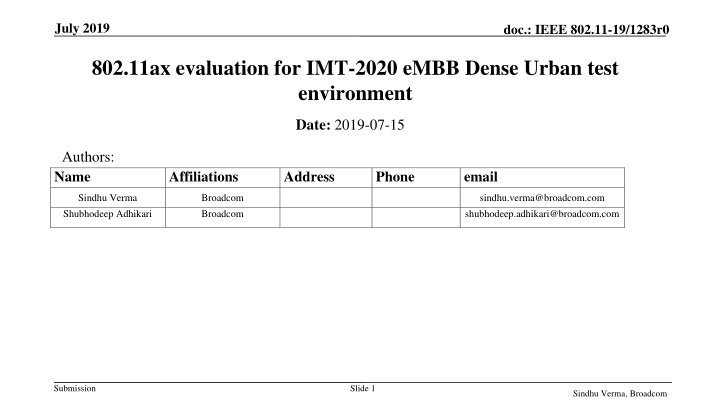The width and height of the screenshot is (720, 405).
Task: Select the 'Shubhodeep Adhikari' name cell
Action: click(x=108, y=217)
